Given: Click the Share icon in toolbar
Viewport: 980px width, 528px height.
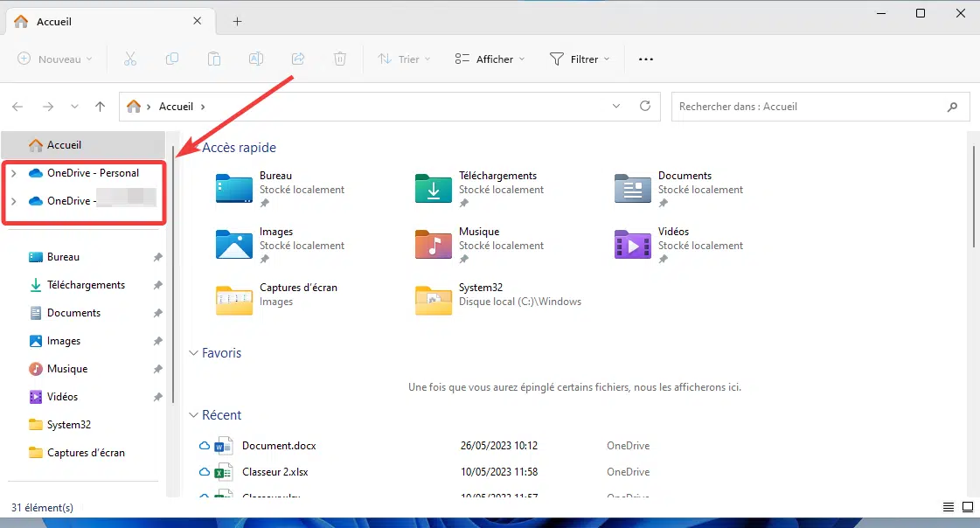Looking at the screenshot, I should [298, 59].
